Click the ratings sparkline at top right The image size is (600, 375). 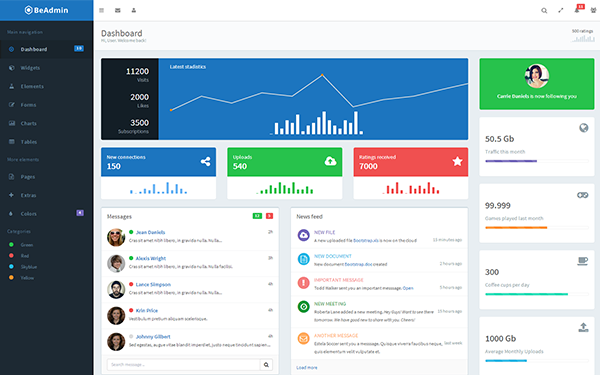(x=583, y=38)
